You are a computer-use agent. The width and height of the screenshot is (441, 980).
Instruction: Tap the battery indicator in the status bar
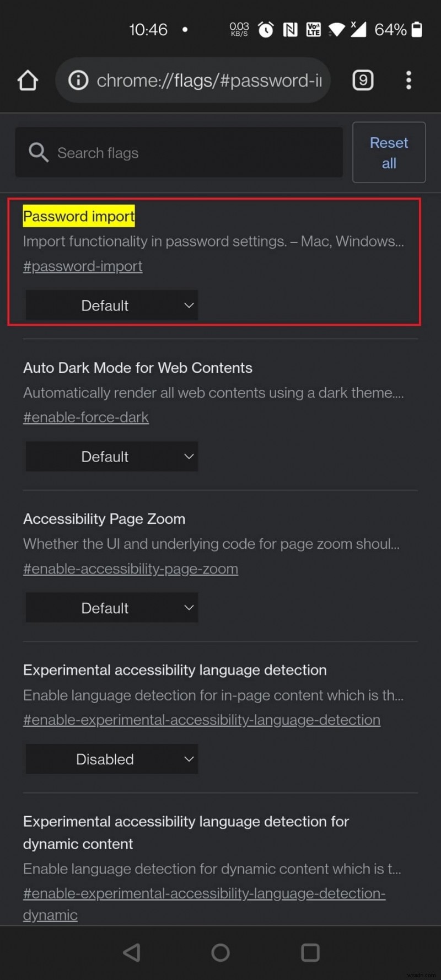pyautogui.click(x=417, y=30)
